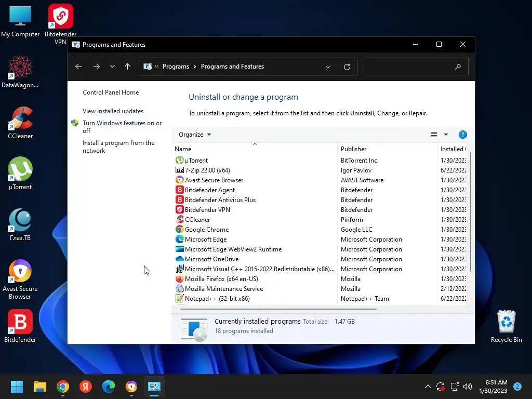Select the DataWagon desktop shortcut
532x399 pixels.
[x=20, y=72]
